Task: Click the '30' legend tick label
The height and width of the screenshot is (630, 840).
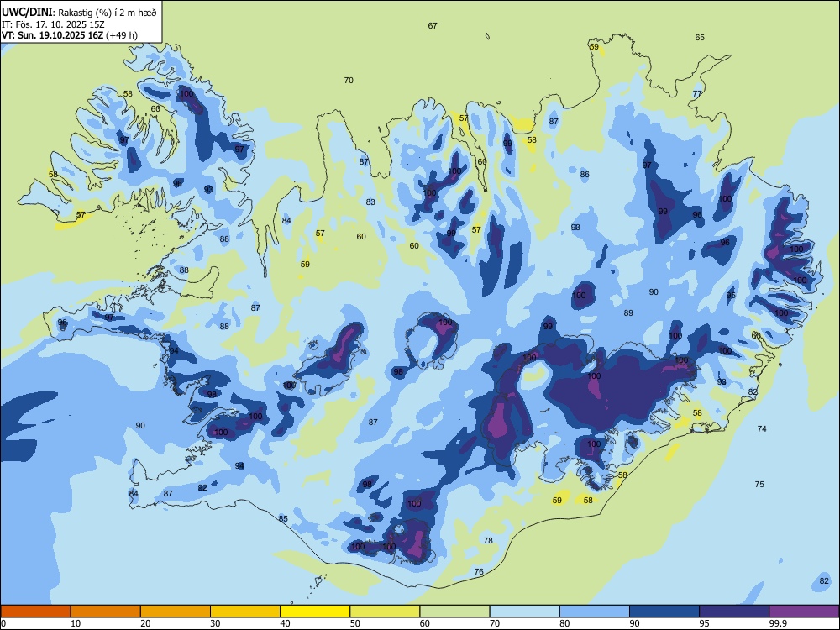Action: pyautogui.click(x=215, y=623)
